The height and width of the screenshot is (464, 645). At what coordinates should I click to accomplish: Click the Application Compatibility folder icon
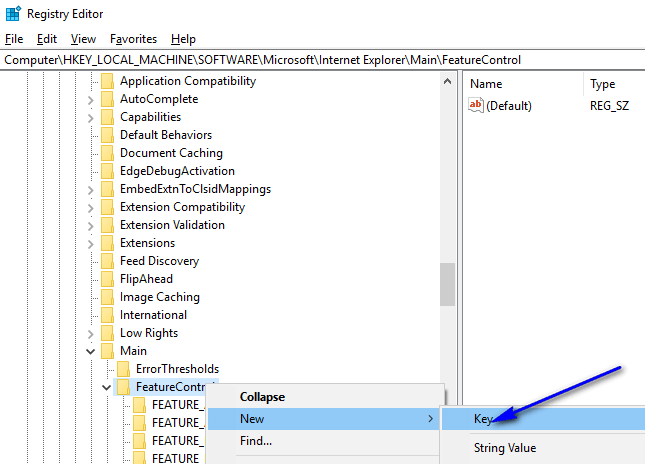(107, 81)
